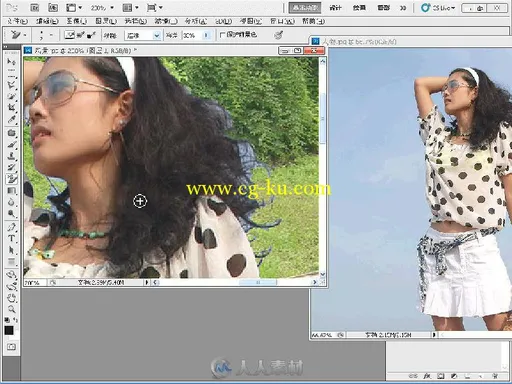
Task: Select the Spot Healing Brush tool
Action: 11,133
